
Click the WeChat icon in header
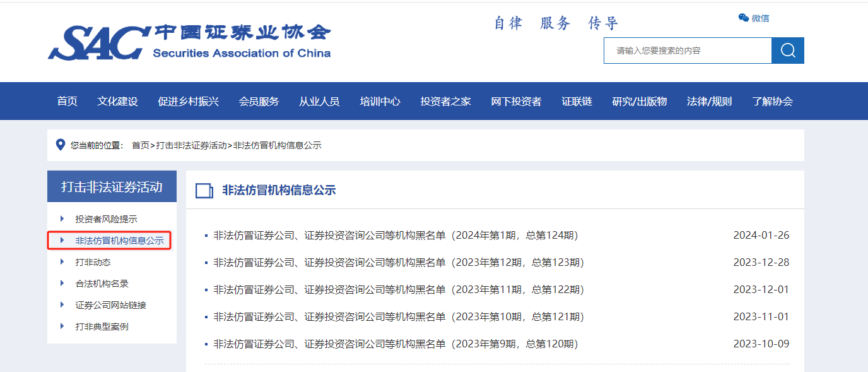[x=744, y=18]
